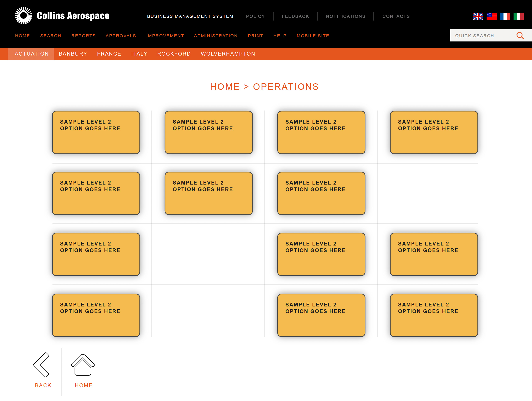
Task: Open the Administration menu
Action: pos(216,36)
